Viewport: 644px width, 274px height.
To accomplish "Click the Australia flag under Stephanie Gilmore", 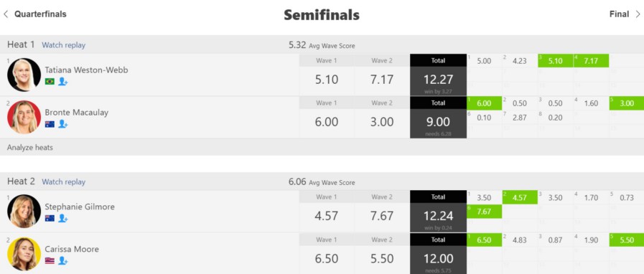I will 50,218.
